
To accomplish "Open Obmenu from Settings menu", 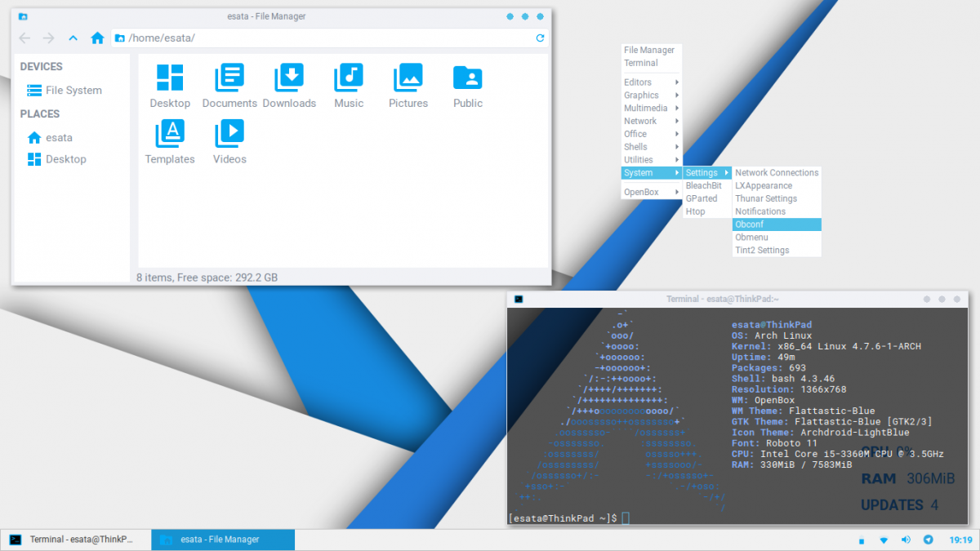I will (777, 238).
